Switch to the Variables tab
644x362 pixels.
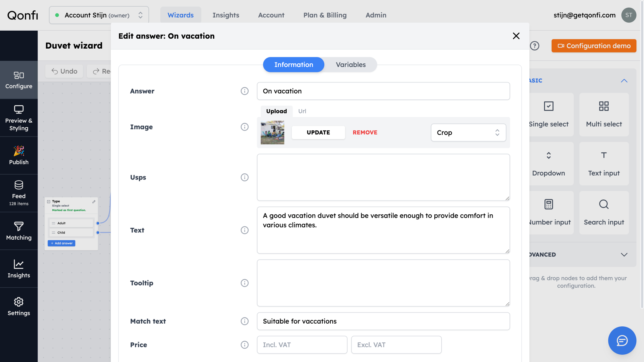351,64
